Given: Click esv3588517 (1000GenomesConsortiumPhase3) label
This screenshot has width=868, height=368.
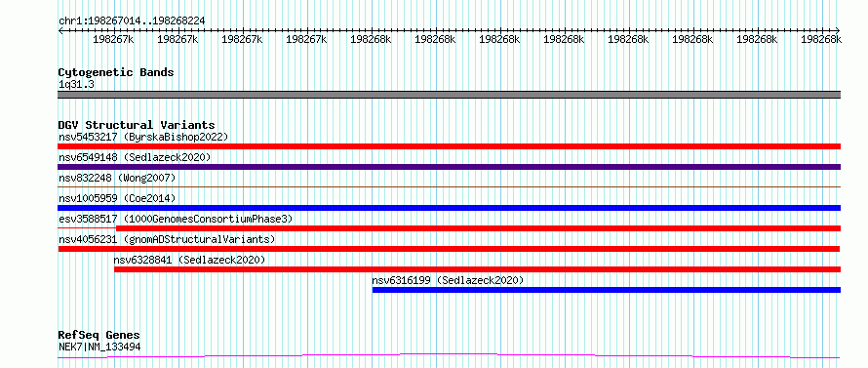Looking at the screenshot, I should 176,219.
